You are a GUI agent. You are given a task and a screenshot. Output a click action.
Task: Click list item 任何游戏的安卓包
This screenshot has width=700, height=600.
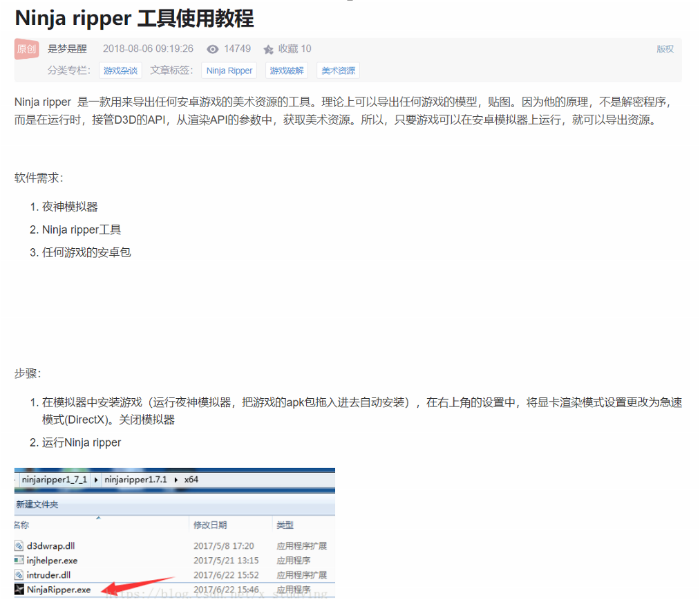86,252
